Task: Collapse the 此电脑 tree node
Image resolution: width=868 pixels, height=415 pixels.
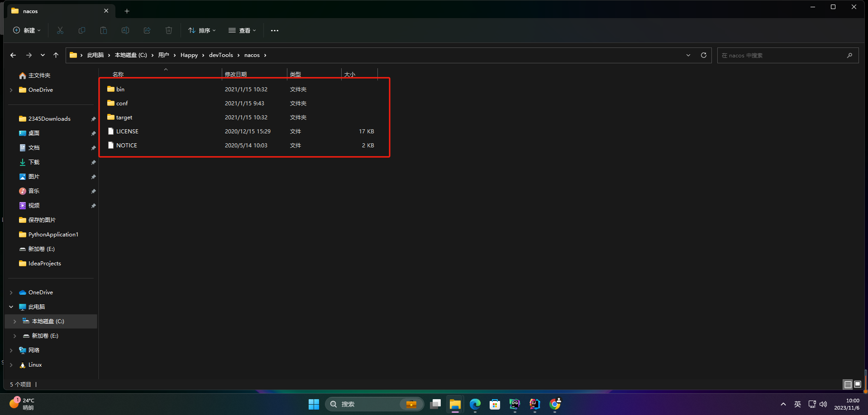Action: pyautogui.click(x=11, y=307)
